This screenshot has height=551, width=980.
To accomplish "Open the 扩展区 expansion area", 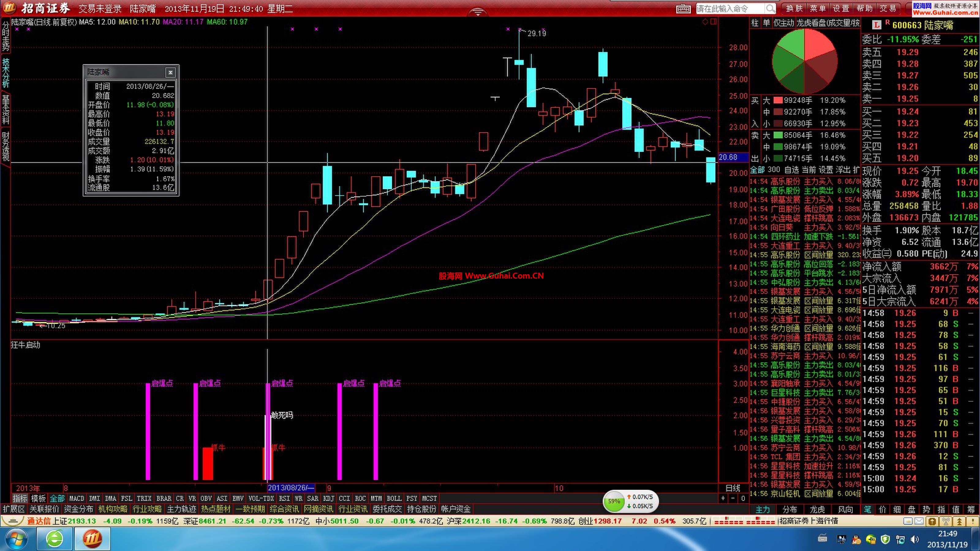I will pos(14,509).
